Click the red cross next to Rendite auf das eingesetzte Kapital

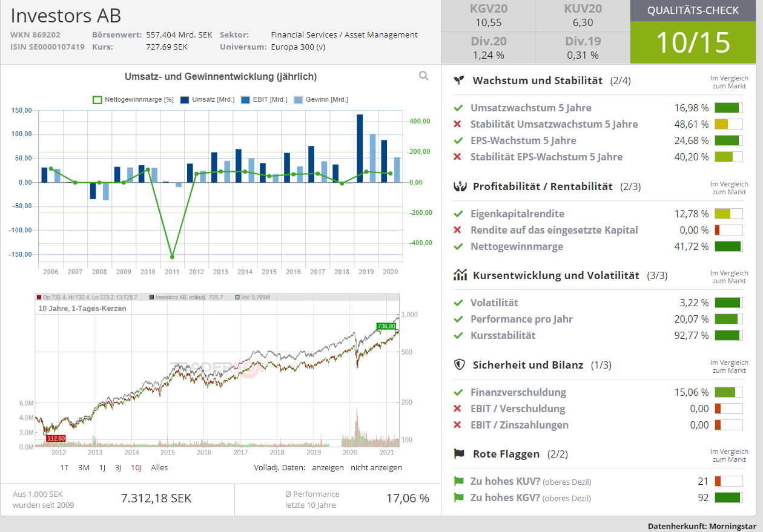[x=458, y=230]
